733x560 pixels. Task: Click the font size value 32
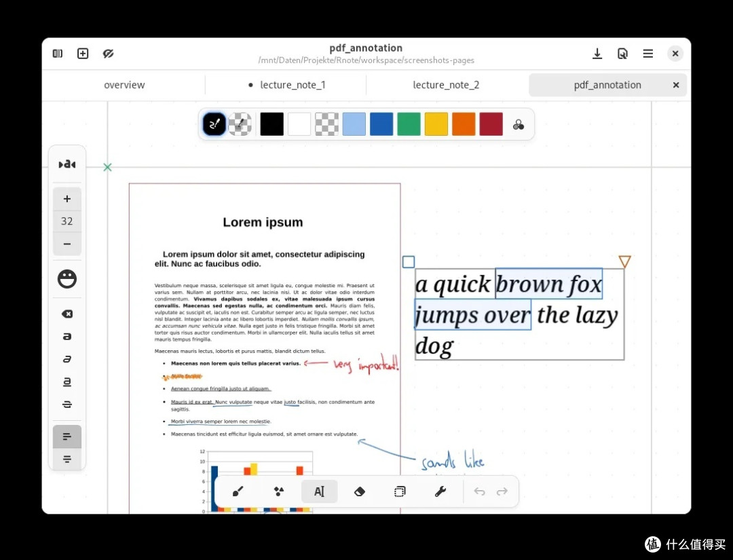[67, 221]
